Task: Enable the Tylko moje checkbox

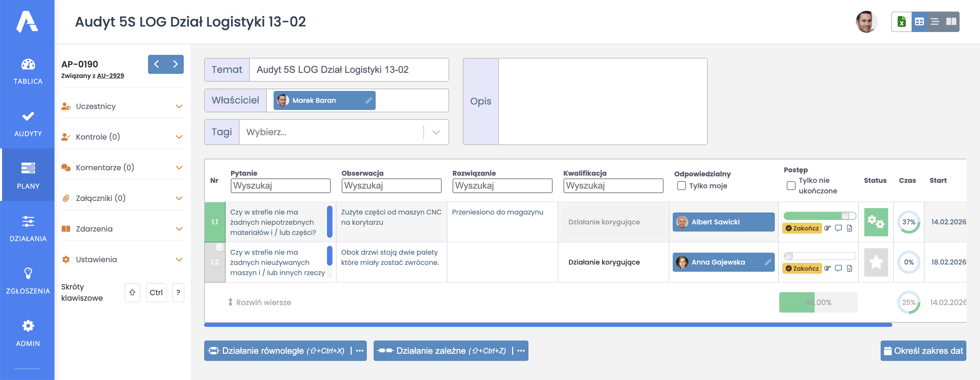Action: point(681,186)
